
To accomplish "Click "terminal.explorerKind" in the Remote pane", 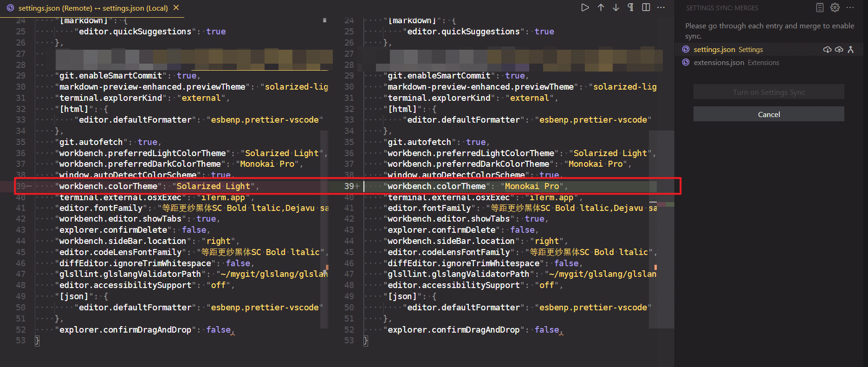I will [x=111, y=98].
